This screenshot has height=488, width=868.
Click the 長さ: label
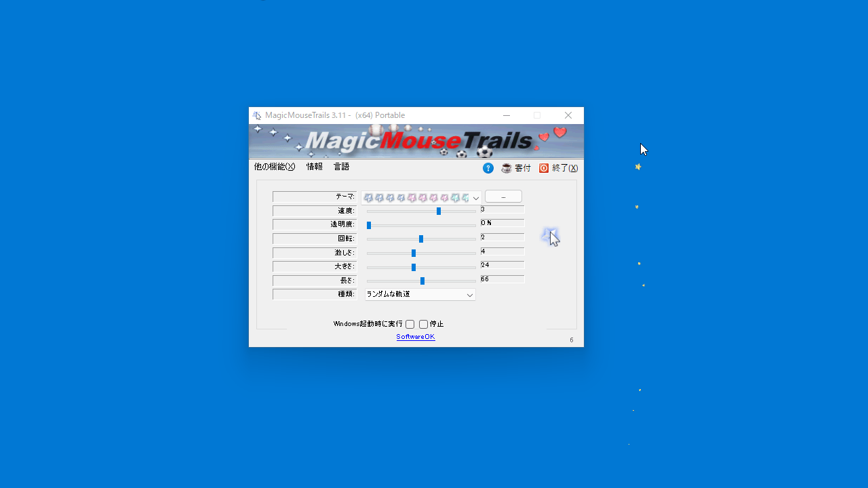coord(315,281)
